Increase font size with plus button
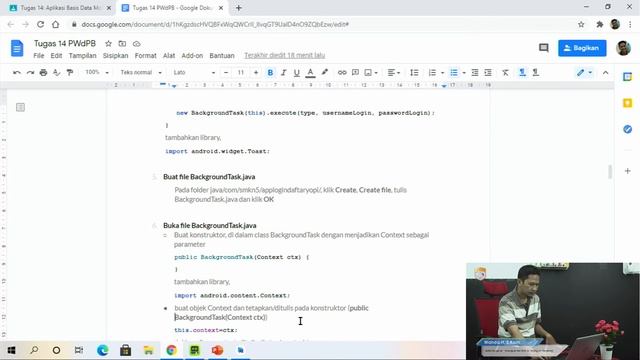The width and height of the screenshot is (640, 360). 256,73
